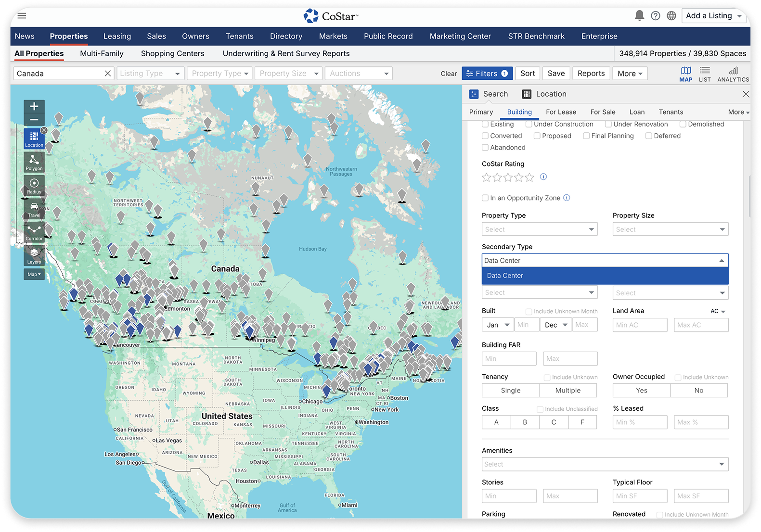Switch to the For Lease filter tab

tap(561, 112)
